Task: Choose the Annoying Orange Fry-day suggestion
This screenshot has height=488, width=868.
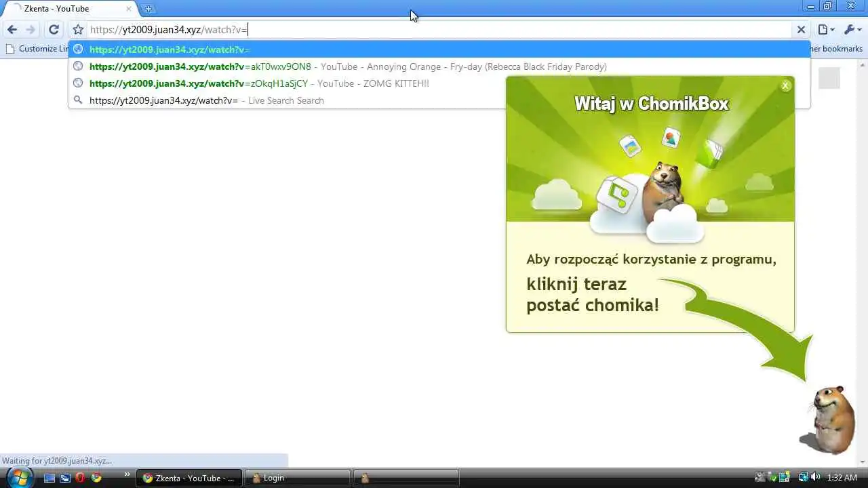Action: [439, 66]
